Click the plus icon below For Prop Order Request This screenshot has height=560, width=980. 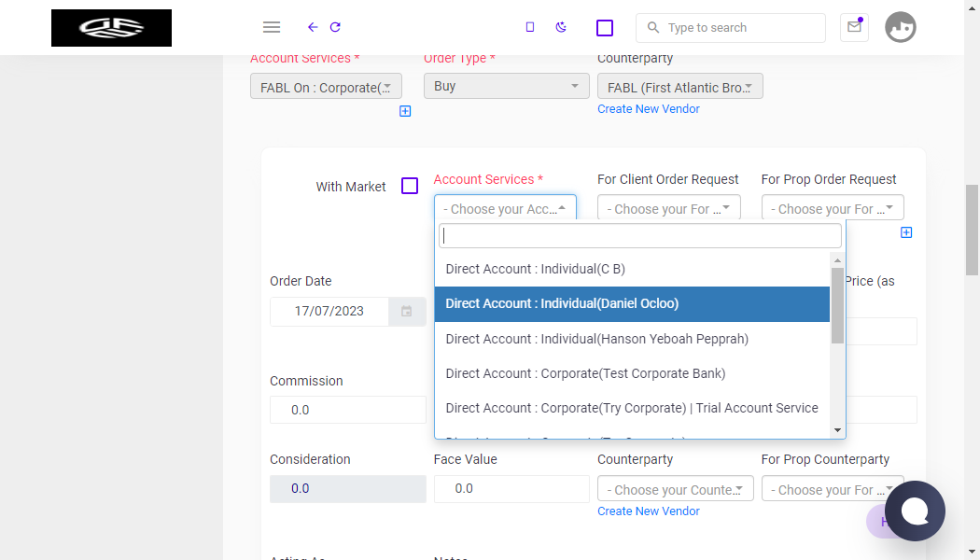[906, 232]
